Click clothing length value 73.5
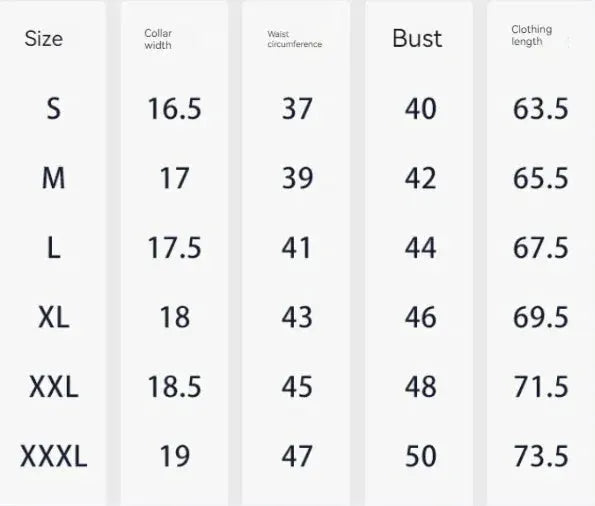595x506 pixels. (541, 456)
